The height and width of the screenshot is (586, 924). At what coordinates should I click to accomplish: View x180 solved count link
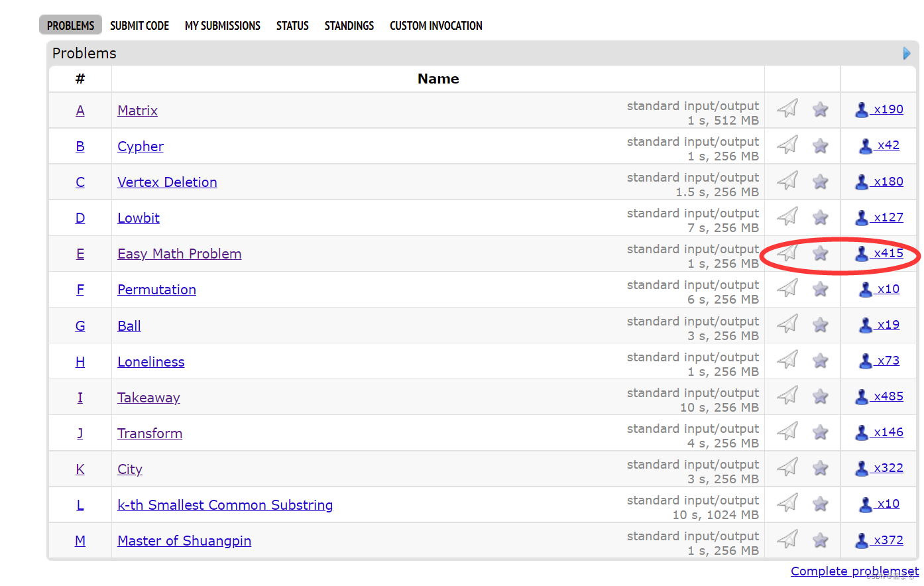(x=880, y=181)
